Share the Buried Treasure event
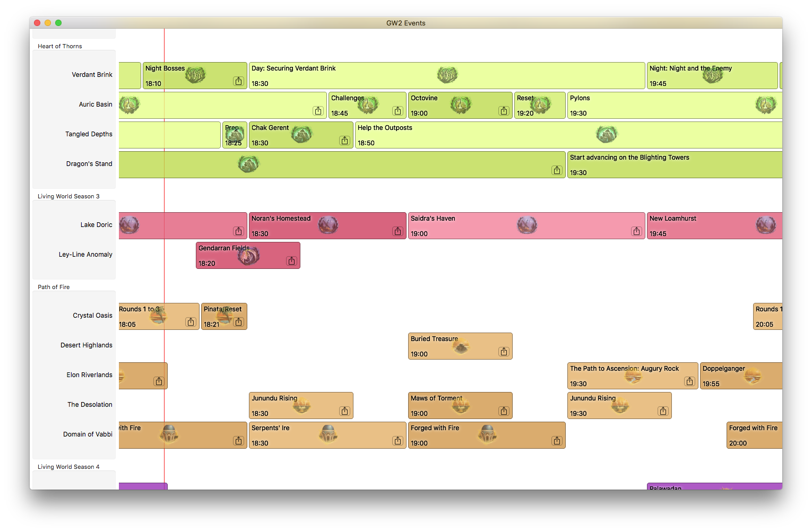812x532 pixels. pos(504,352)
